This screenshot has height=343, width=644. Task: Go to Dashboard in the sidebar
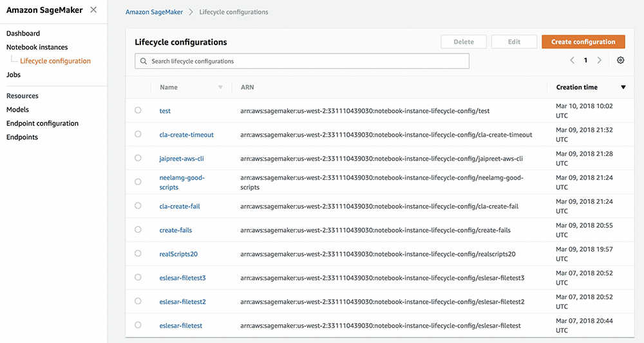[x=23, y=34]
